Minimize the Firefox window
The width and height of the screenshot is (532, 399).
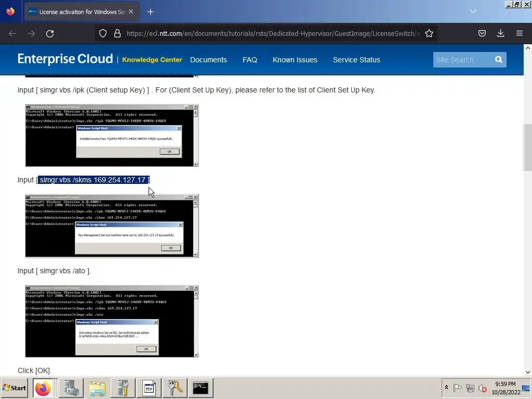coord(509,4)
